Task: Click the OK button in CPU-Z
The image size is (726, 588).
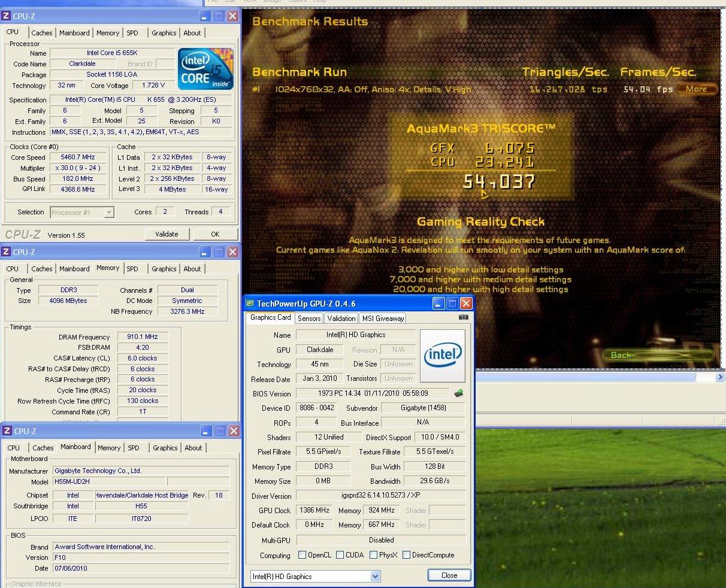Action: tap(215, 234)
